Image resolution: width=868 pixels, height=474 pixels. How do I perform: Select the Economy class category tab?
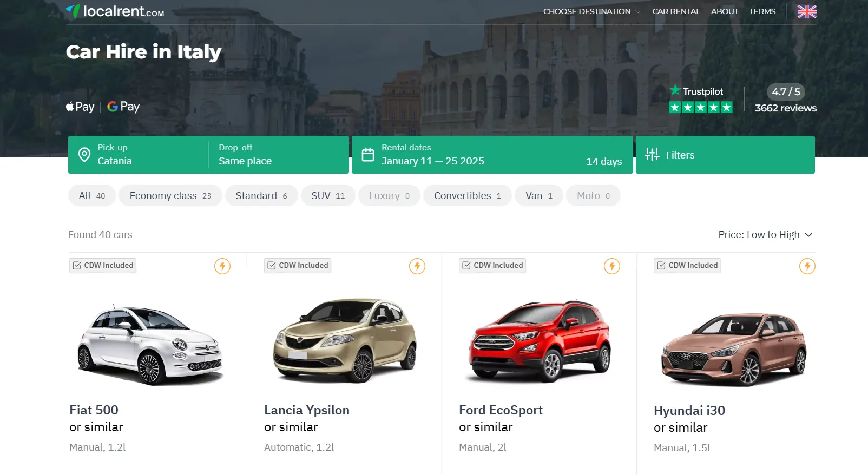click(170, 195)
